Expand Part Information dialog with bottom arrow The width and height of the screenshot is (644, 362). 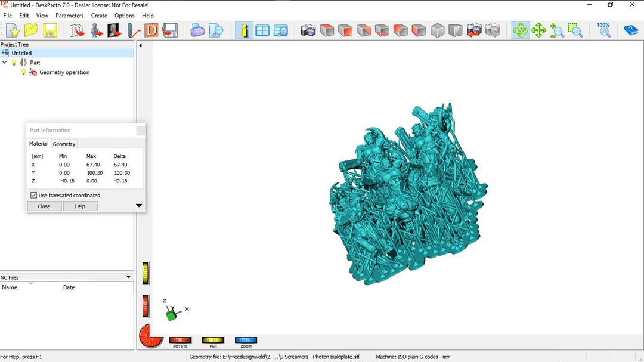coord(139,206)
